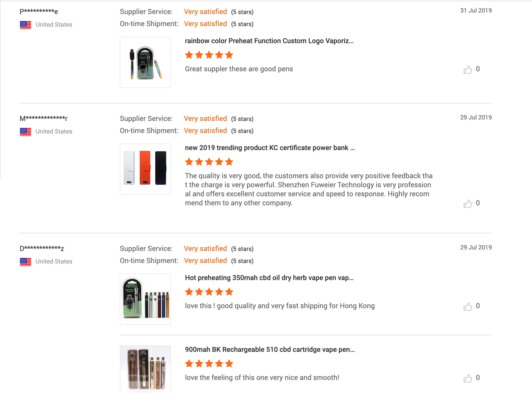This screenshot has height=393, width=532.
Task: Click star rating of rainbow vaporizer review
Action: point(209,55)
